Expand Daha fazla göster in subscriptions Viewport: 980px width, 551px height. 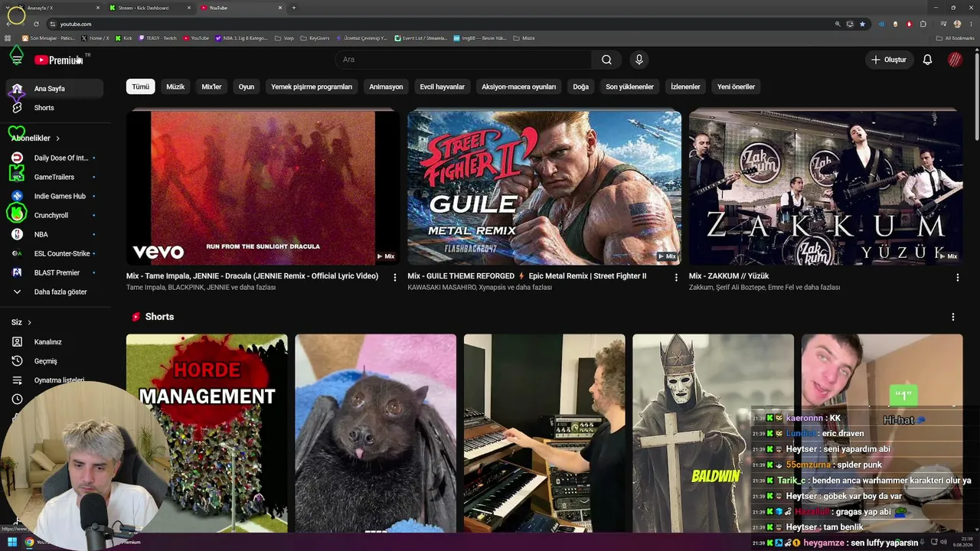pyautogui.click(x=54, y=292)
